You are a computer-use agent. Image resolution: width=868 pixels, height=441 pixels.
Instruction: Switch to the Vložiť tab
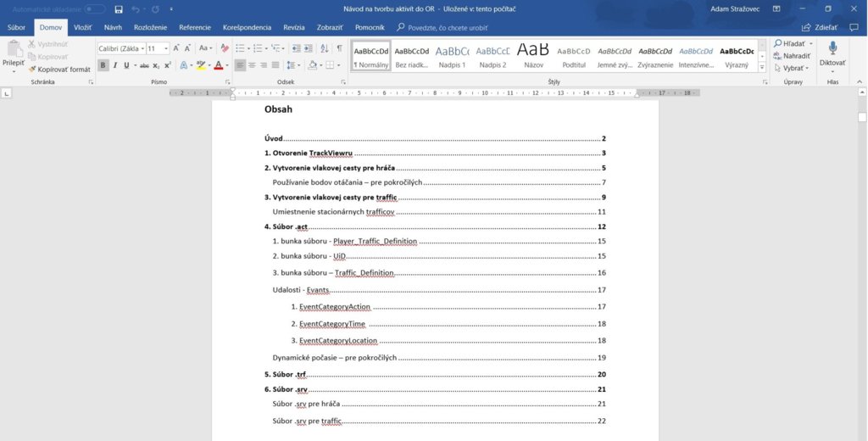click(82, 27)
